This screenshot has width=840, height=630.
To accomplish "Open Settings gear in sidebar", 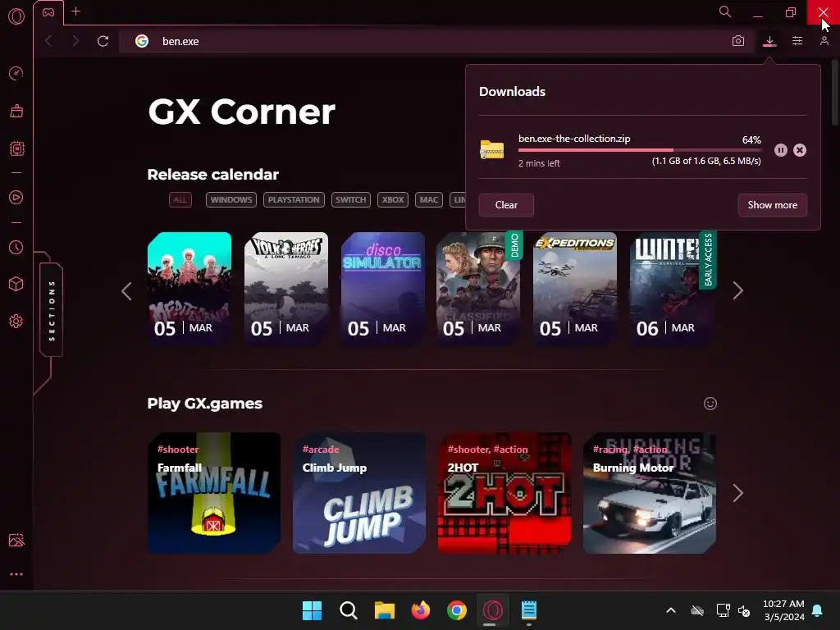I will coord(16,321).
